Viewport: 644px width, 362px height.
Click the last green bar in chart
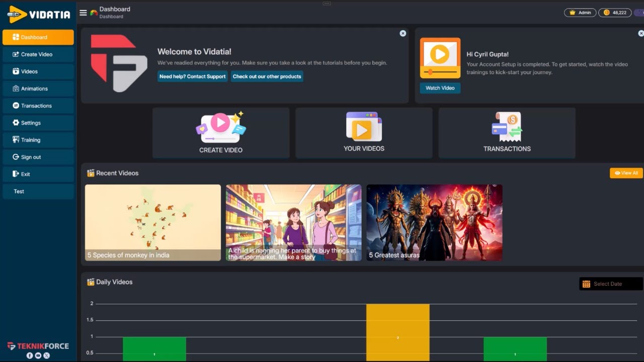pyautogui.click(x=515, y=349)
